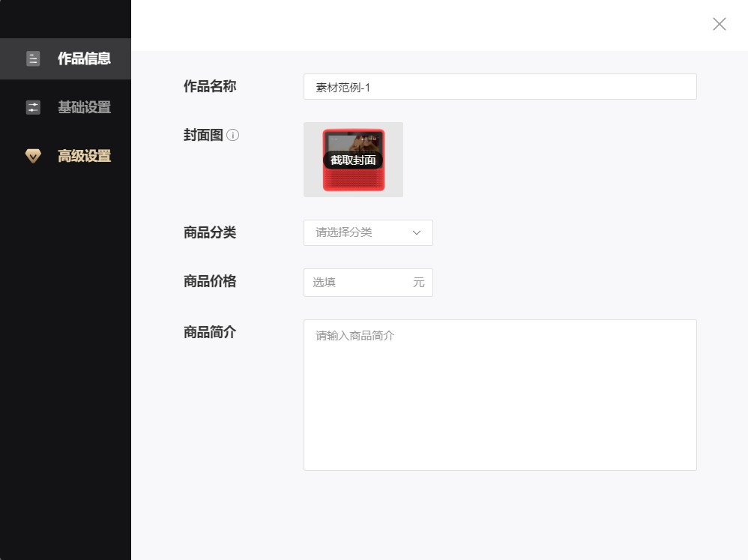Screen dimensions: 748x560
Task: Click the 作品信息 document icon
Action: 33,58
